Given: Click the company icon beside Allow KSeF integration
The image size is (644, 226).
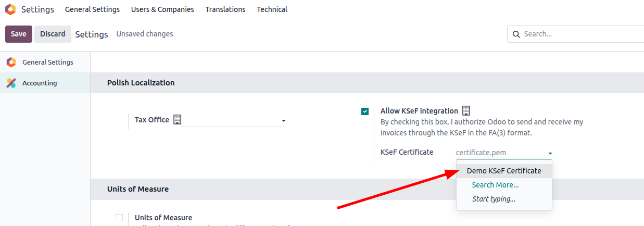Looking at the screenshot, I should [466, 110].
